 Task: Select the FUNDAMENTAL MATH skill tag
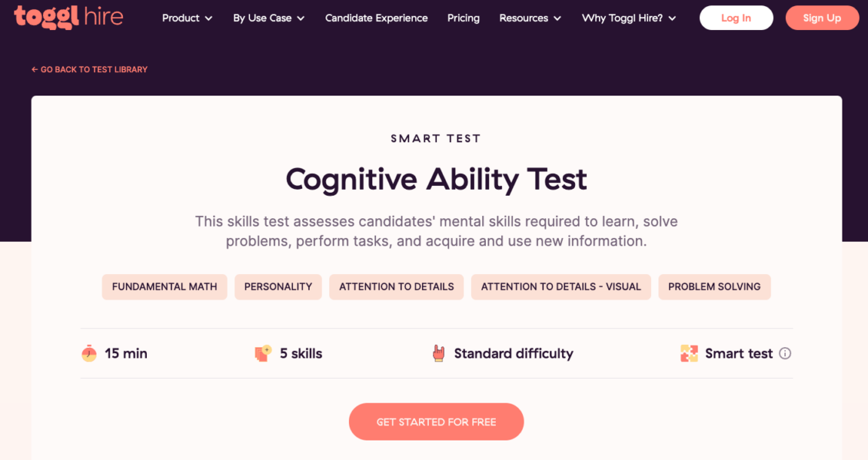coord(164,287)
